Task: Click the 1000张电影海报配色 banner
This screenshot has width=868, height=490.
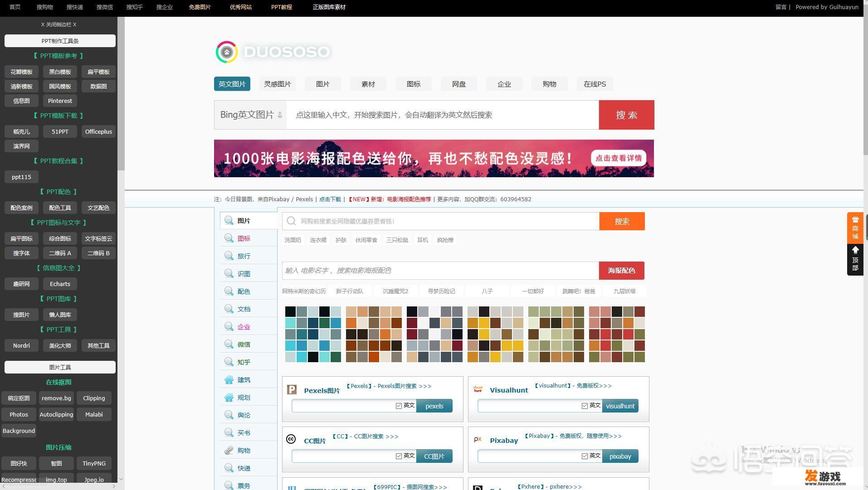Action: [434, 158]
